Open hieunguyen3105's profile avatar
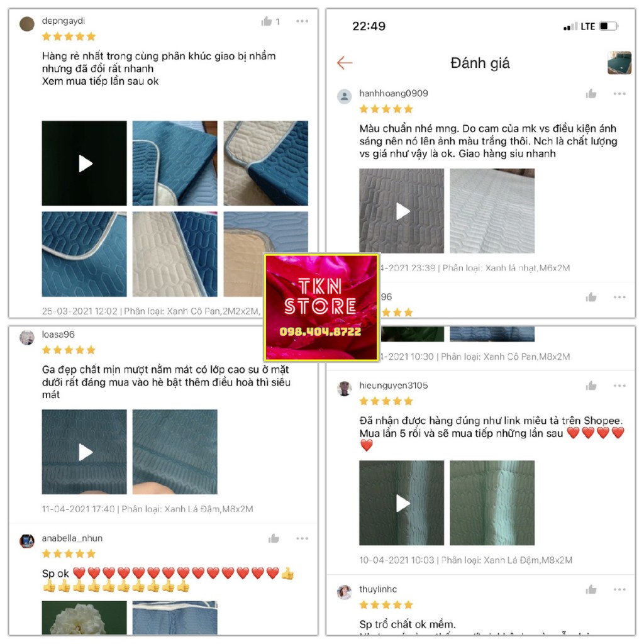Viewport: 644px width, 644px height. (344, 388)
